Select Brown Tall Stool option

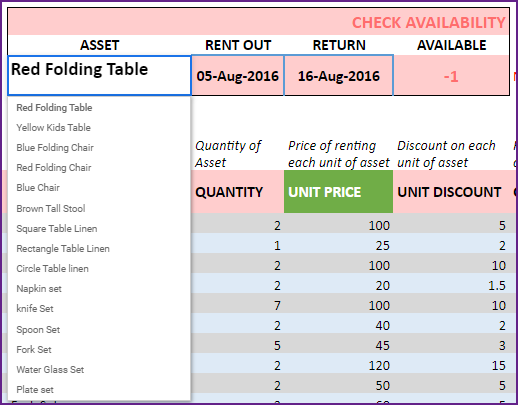click(x=99, y=208)
